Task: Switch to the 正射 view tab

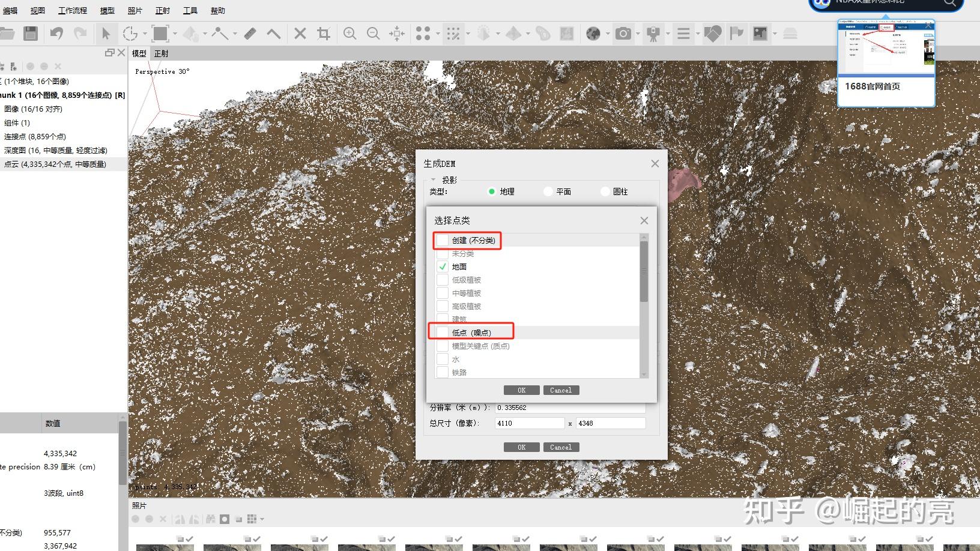Action: click(161, 53)
